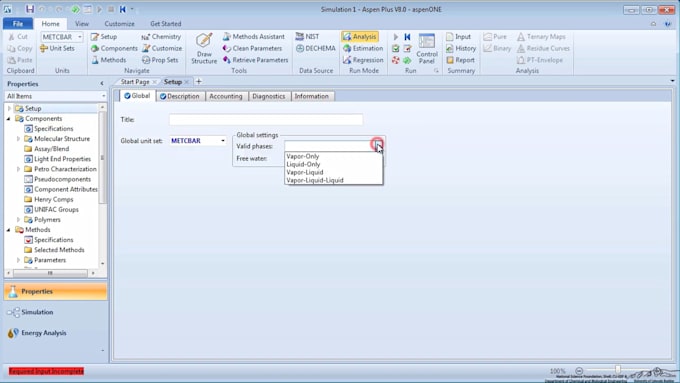Screen dimensions: 680x383
Task: Click the Properties environment button
Action: [x=56, y=291]
